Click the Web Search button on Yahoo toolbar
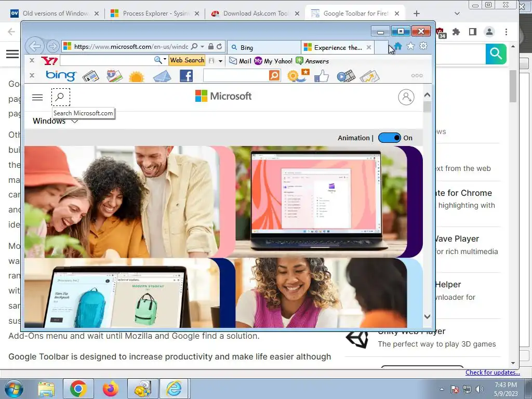Screen dimensions: 532x399 click(x=187, y=60)
